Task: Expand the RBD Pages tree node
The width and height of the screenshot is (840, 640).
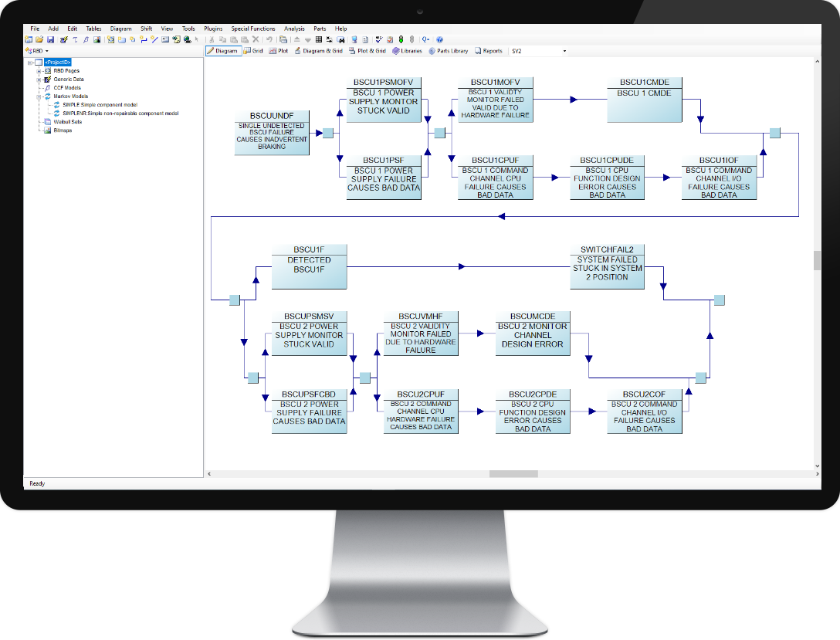Action: 39,70
